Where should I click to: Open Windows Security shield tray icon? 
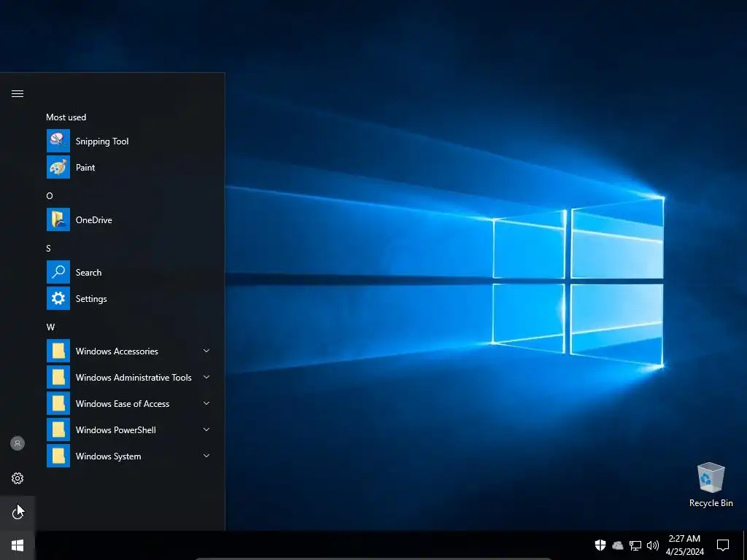tap(600, 545)
